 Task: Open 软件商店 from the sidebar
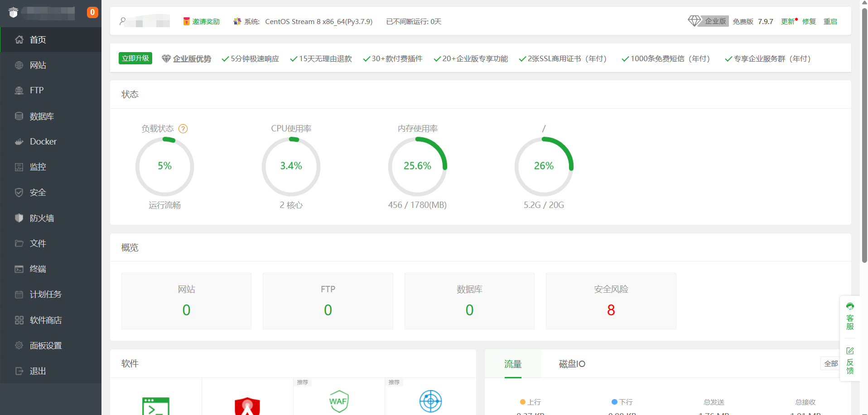coord(45,320)
